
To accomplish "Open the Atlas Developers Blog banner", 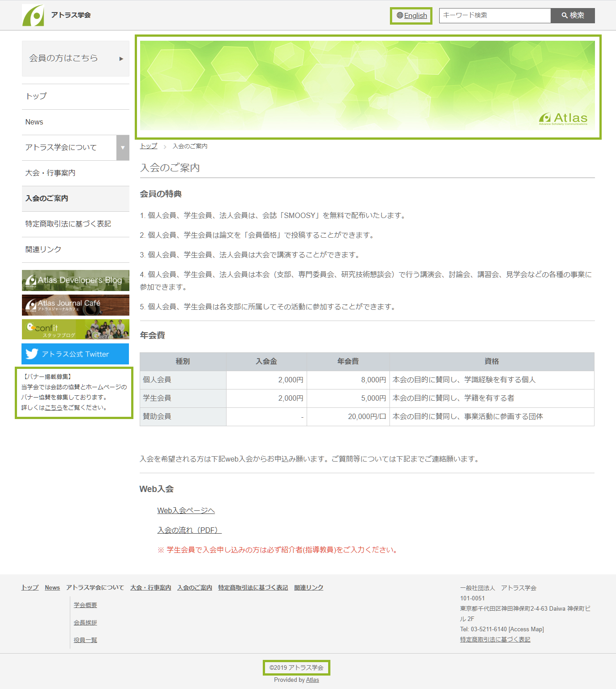I will [75, 280].
